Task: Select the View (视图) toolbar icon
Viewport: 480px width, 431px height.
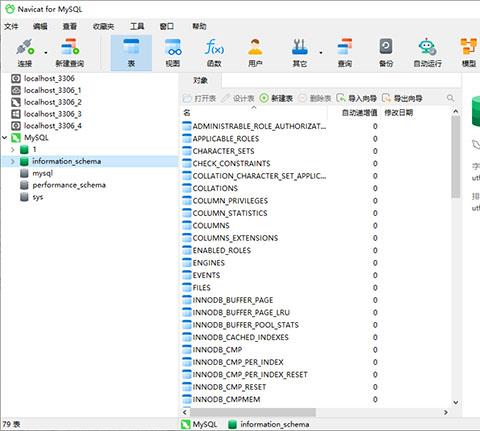Action: (x=173, y=53)
